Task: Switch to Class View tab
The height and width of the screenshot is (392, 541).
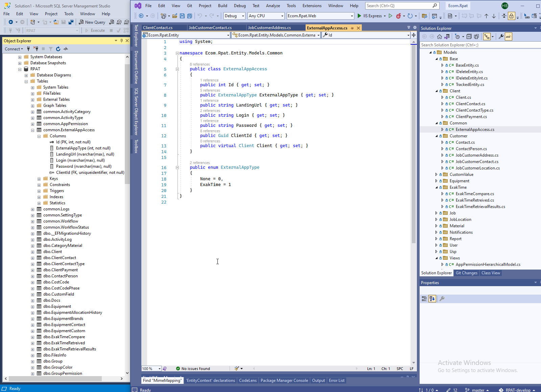Action: (x=491, y=273)
